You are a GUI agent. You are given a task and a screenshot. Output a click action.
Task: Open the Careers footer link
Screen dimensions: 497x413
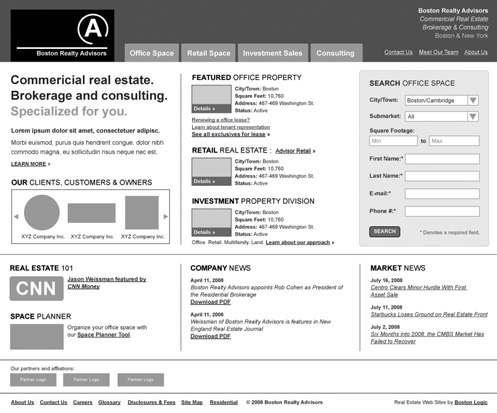(x=82, y=402)
